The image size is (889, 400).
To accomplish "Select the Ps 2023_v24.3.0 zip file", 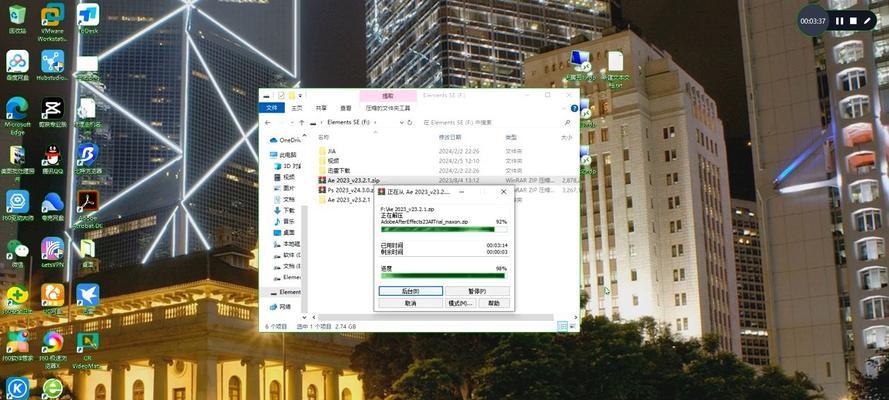I will pyautogui.click(x=345, y=190).
